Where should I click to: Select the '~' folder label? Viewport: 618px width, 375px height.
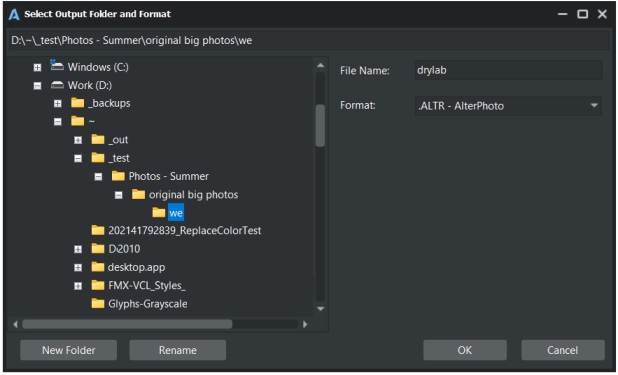pyautogui.click(x=91, y=121)
